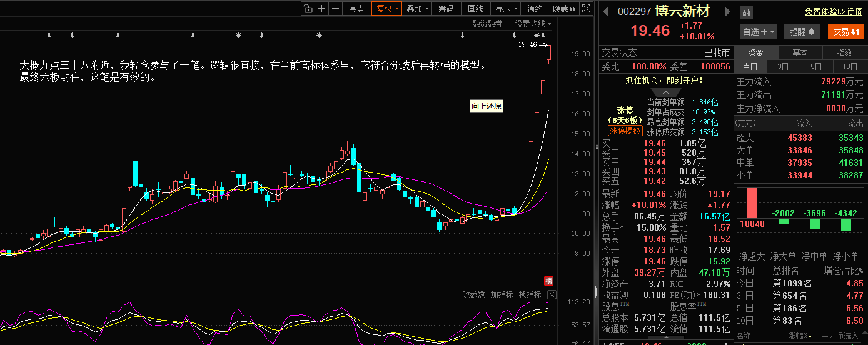Select the 3日 period tab
868x345 pixels.
point(783,66)
